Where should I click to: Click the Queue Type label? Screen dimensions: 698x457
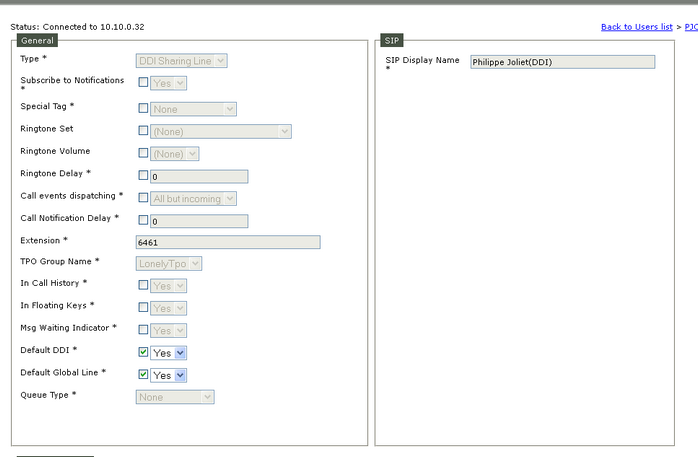click(48, 395)
